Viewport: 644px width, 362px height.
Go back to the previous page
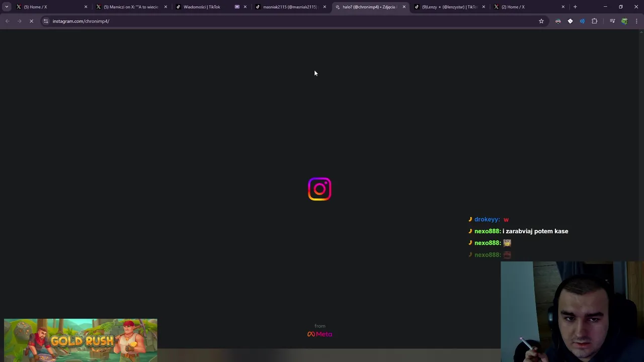point(7,21)
